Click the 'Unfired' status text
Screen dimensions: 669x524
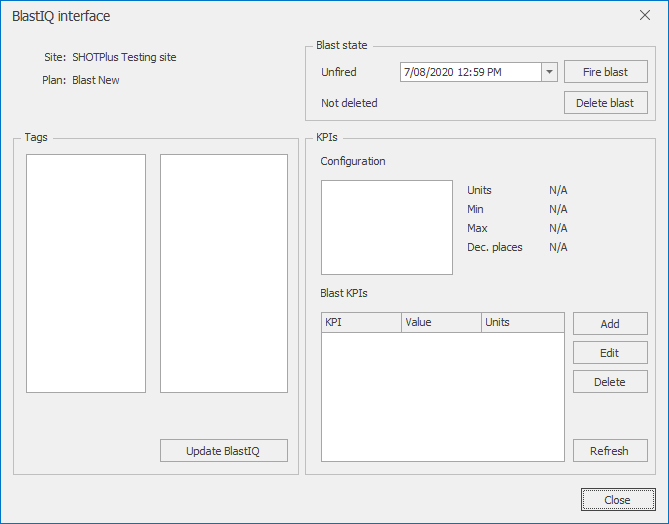(339, 72)
